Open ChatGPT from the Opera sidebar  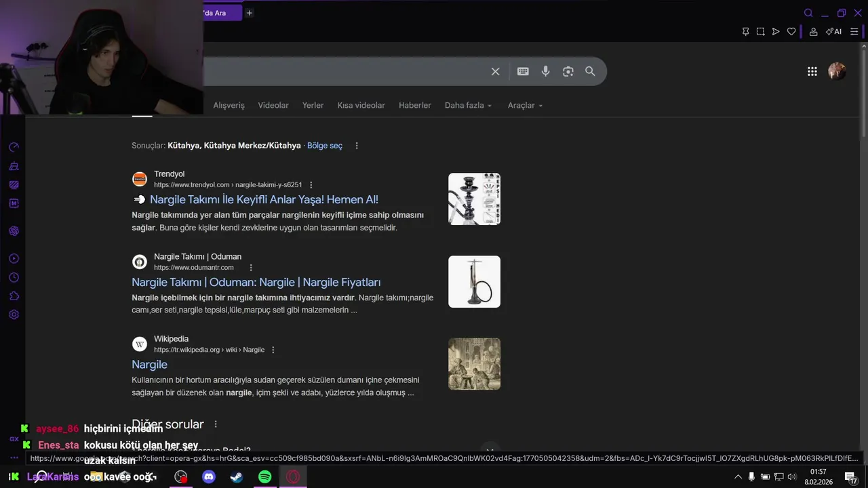[14, 231]
